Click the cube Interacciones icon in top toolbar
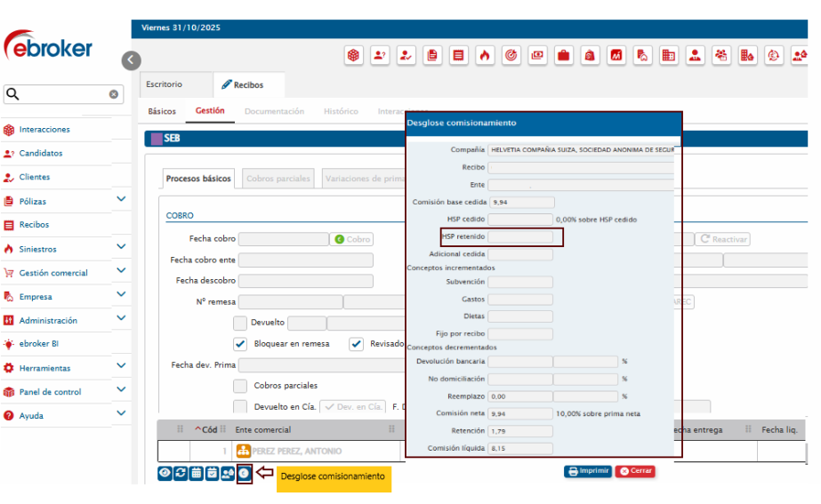The width and height of the screenshot is (821, 504). coord(354,55)
